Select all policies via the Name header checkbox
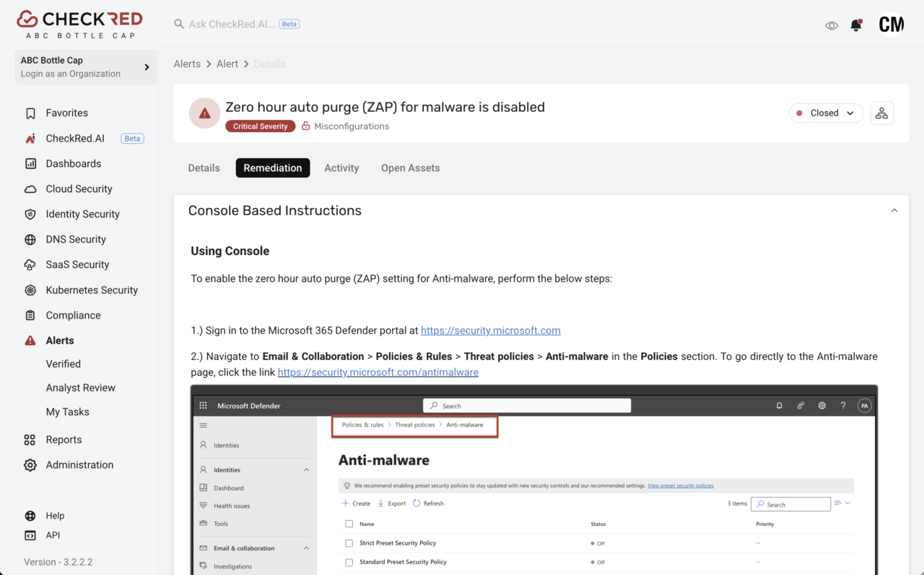Viewport: 924px width, 575px height. point(349,524)
